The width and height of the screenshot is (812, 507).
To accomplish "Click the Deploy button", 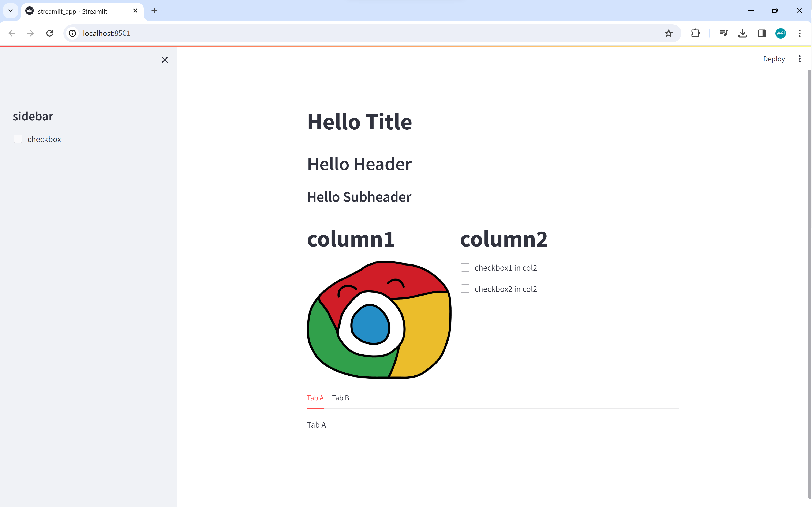I will [x=774, y=59].
